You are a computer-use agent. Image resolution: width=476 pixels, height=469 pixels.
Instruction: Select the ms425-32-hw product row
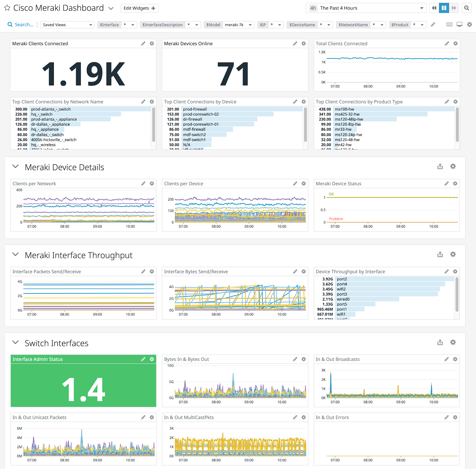coord(385,114)
